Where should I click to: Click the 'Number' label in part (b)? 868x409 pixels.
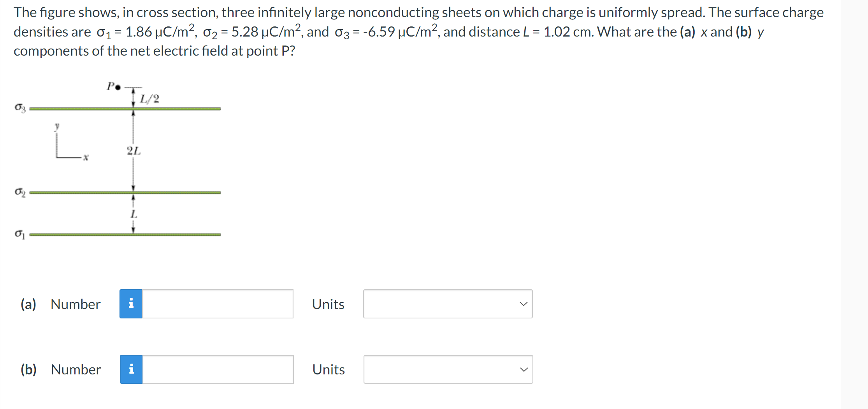click(x=76, y=369)
